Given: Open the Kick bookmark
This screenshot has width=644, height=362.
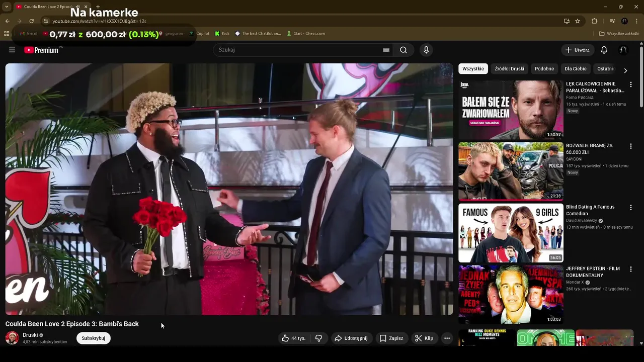Looking at the screenshot, I should click(222, 34).
